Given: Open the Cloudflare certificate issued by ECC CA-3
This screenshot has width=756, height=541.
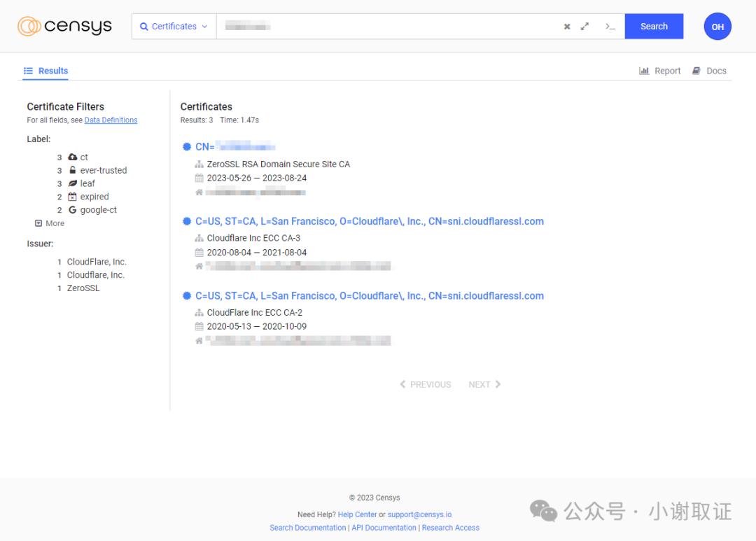Looking at the screenshot, I should [x=370, y=221].
